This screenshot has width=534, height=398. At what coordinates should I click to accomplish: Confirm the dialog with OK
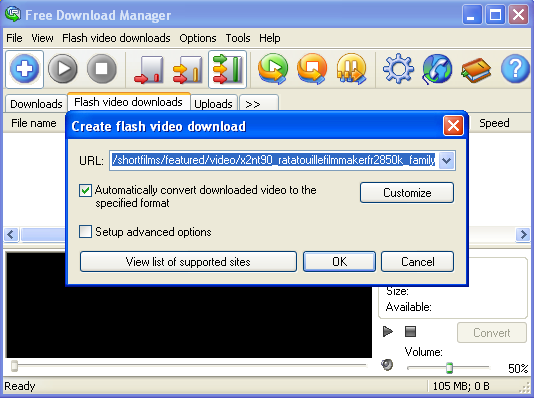[x=340, y=261]
